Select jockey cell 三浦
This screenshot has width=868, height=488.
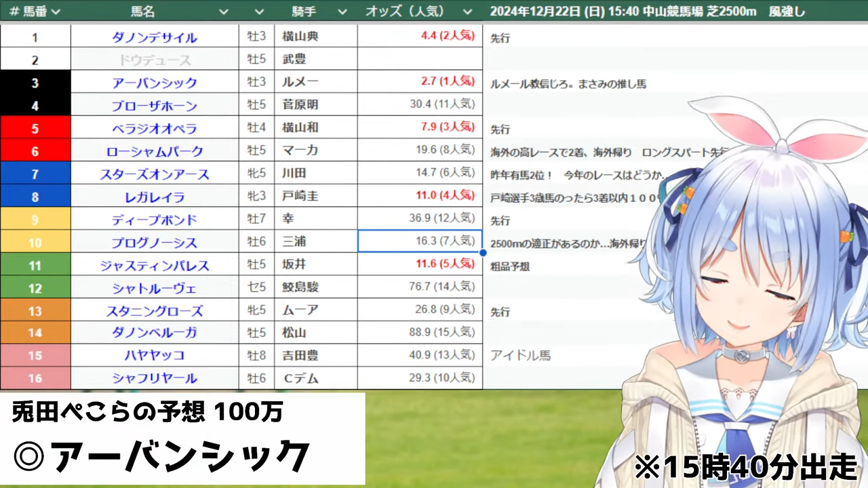click(x=316, y=241)
